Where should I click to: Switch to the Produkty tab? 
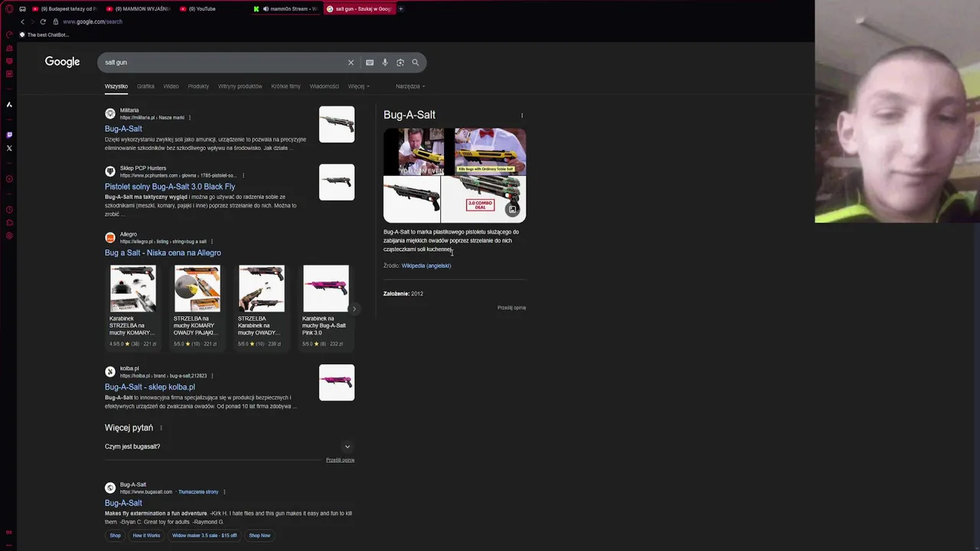coord(198,86)
